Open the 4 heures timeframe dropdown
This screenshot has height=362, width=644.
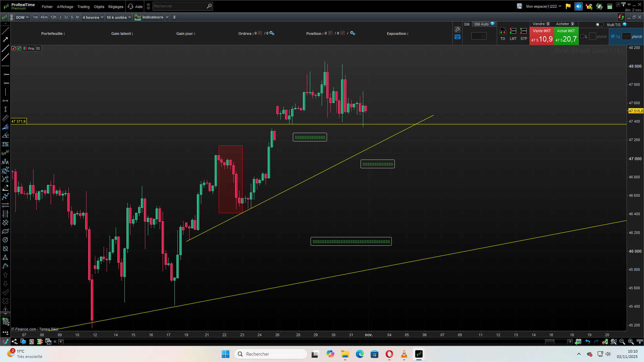pos(93,17)
